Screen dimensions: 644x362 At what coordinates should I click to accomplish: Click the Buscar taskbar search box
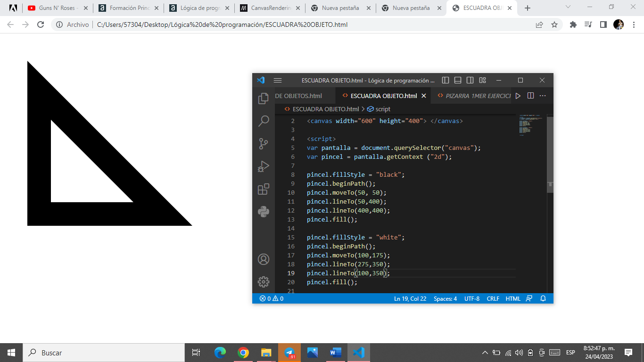tap(104, 353)
